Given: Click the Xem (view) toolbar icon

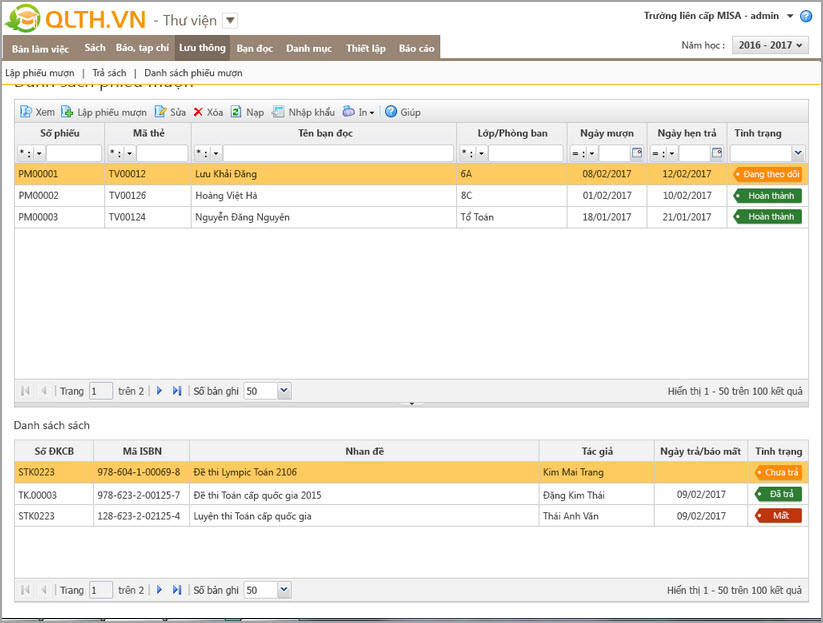Looking at the screenshot, I should coord(26,112).
